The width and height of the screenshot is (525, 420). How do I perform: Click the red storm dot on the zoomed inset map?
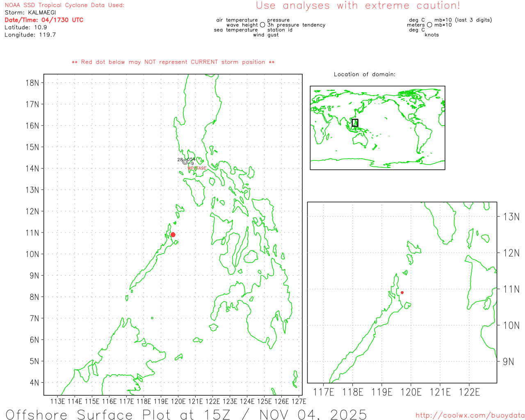[x=402, y=292]
